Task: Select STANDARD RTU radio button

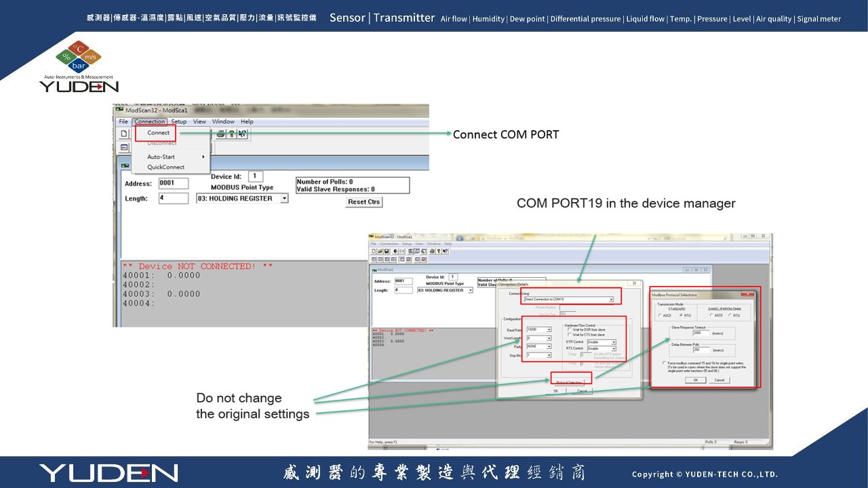Action: pyautogui.click(x=681, y=315)
